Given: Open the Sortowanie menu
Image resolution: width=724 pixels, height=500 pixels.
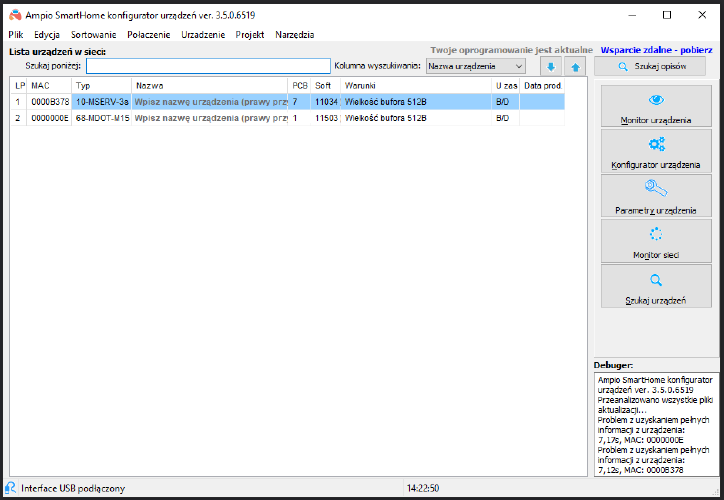Looking at the screenshot, I should click(x=94, y=35).
